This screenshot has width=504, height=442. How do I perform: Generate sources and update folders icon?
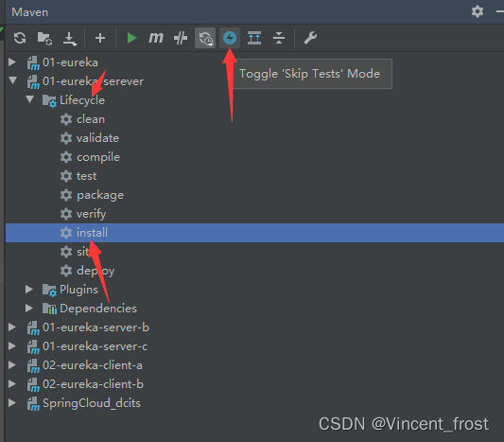click(x=44, y=38)
